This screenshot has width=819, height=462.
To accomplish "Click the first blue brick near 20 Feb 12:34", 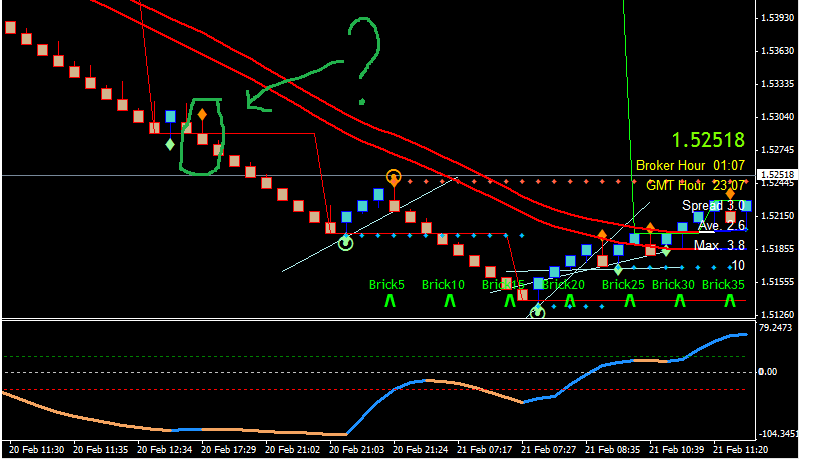I will (170, 116).
